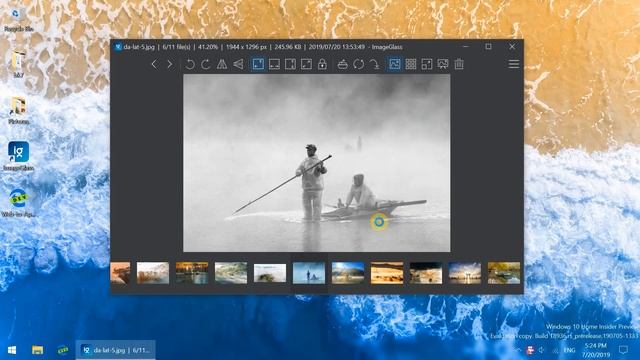Select the ImageGlass desktop shortcut

click(x=18, y=156)
